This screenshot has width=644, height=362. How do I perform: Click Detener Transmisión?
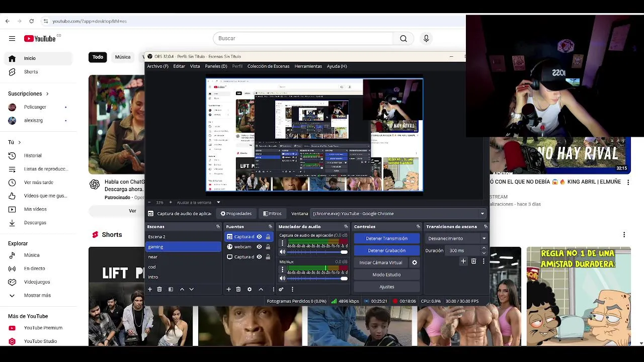pyautogui.click(x=386, y=238)
